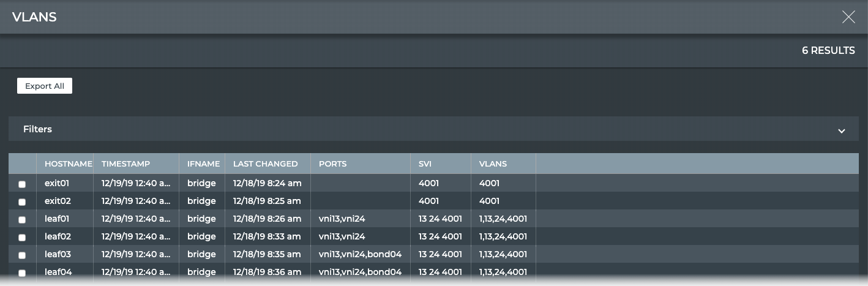Check the exit01 row checkbox
Viewport: 868px width, 286px height.
coord(22,184)
